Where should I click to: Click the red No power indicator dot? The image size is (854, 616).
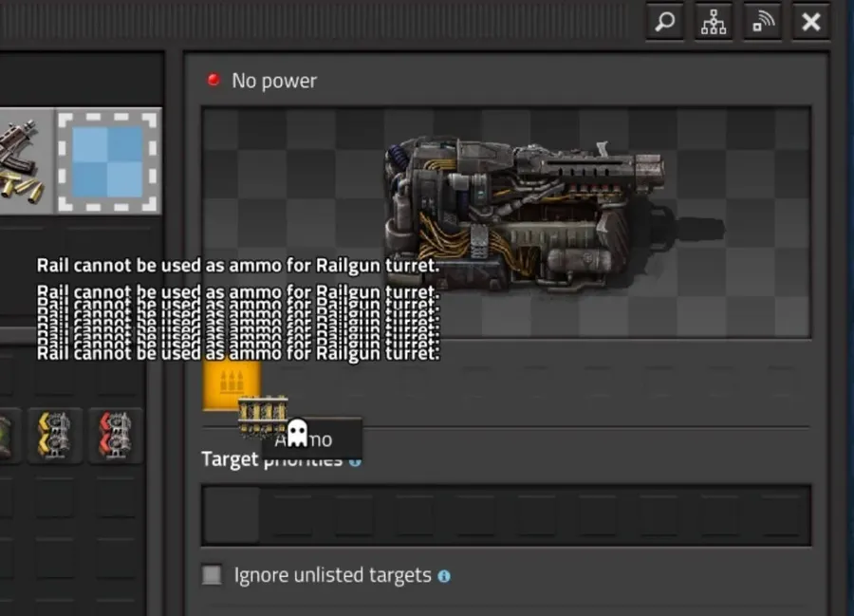[x=213, y=80]
